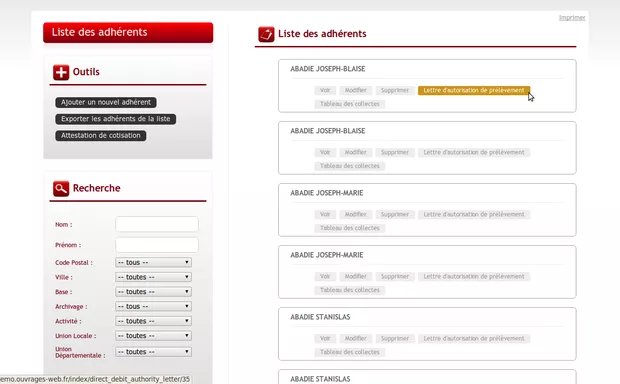Focus the Prénom search input field
The image size is (620, 384).
157,245
